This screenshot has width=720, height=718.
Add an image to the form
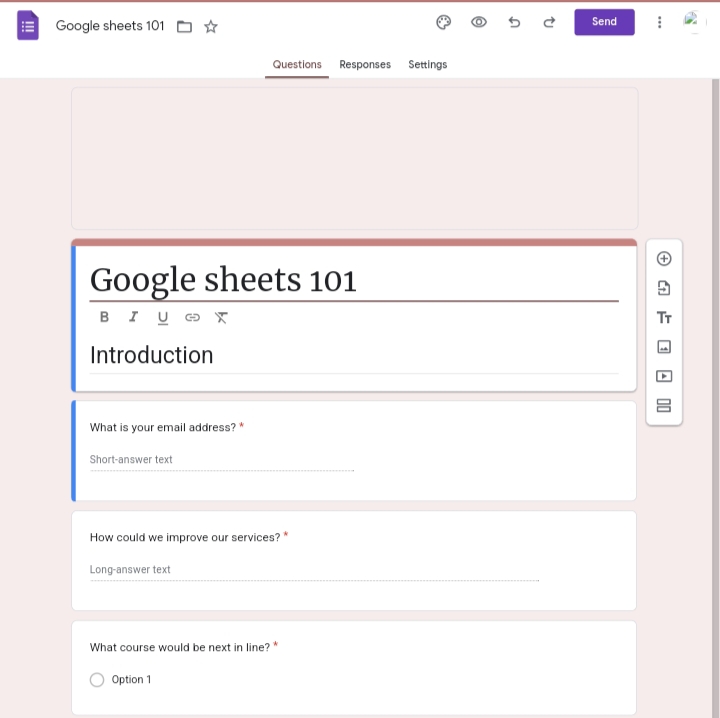[664, 347]
